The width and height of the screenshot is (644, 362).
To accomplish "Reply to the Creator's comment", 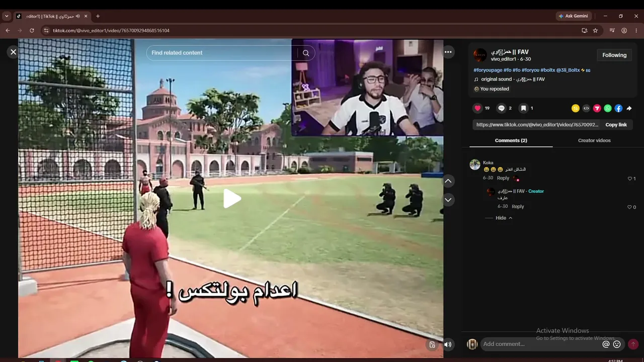I will point(518,207).
